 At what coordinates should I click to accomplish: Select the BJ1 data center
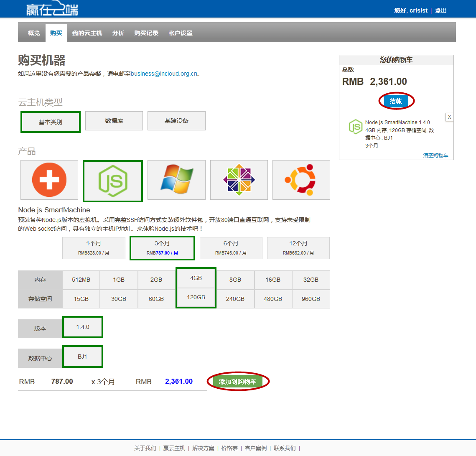click(83, 357)
